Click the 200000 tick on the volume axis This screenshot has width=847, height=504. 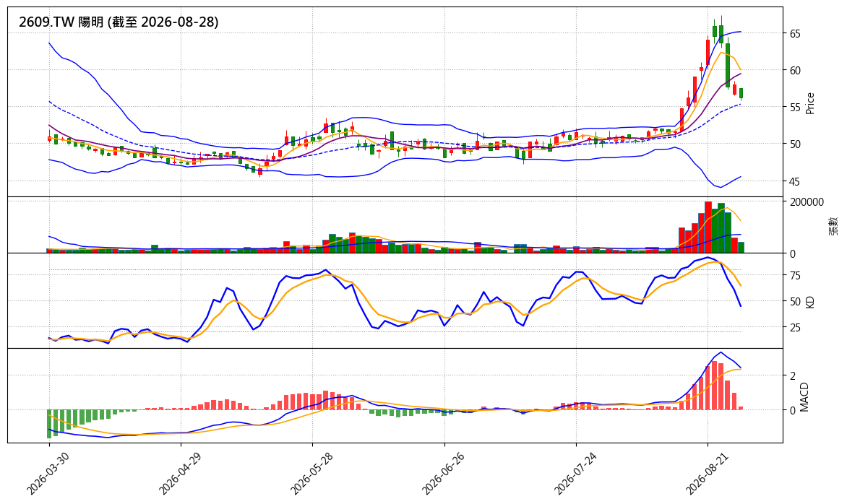point(807,201)
